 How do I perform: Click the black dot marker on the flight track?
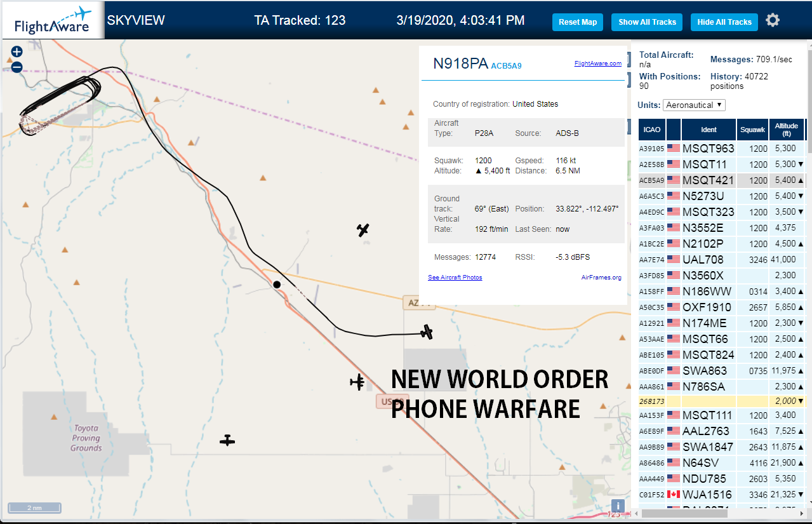[x=277, y=285]
